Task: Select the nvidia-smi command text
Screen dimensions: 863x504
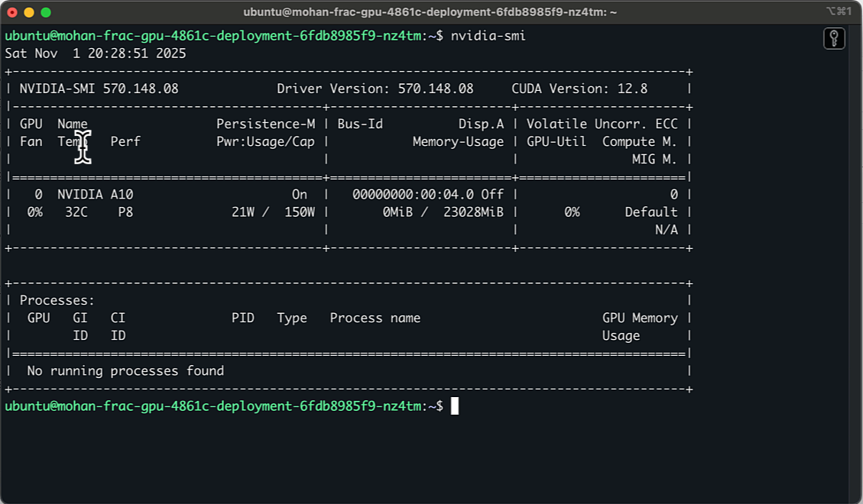Action: tap(487, 35)
